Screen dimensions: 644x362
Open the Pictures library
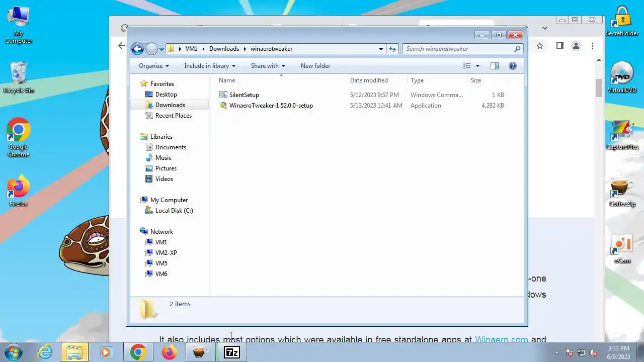pyautogui.click(x=166, y=168)
